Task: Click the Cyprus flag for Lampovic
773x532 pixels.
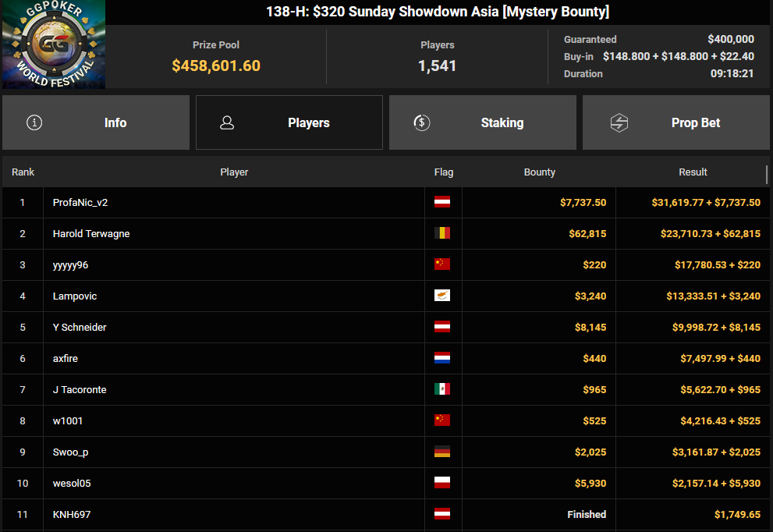Action: coord(442,296)
